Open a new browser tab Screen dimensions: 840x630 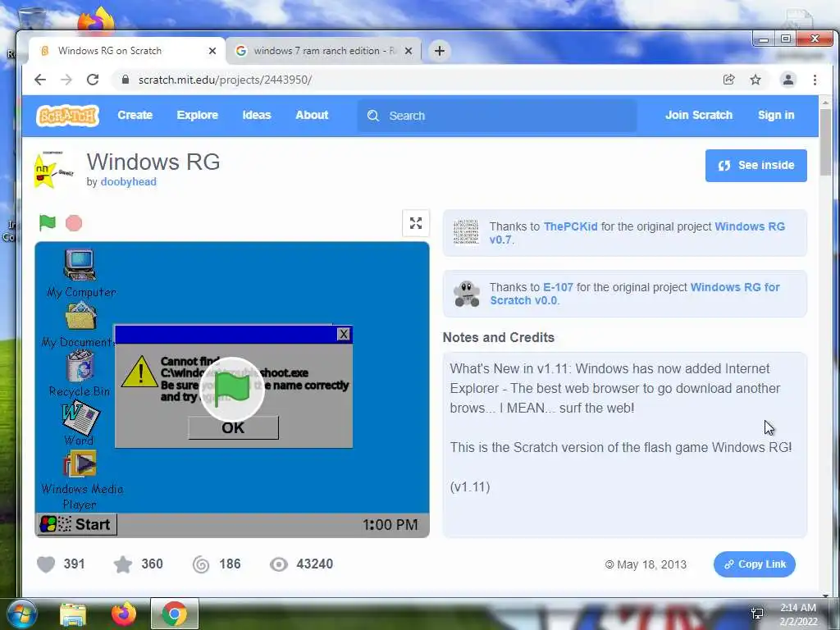pos(440,51)
